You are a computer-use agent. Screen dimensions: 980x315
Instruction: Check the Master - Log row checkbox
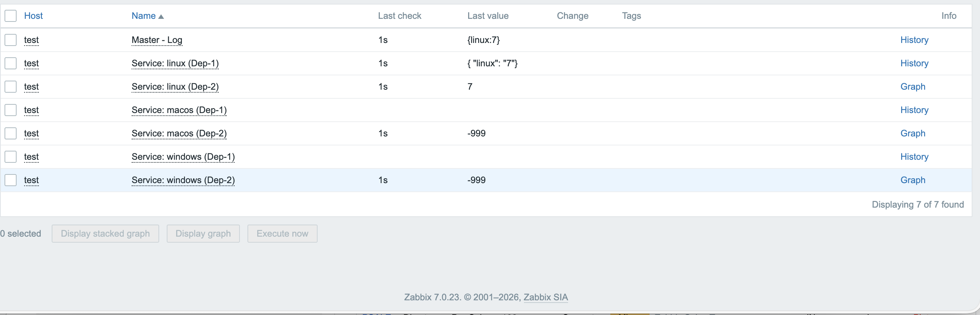coord(11,40)
